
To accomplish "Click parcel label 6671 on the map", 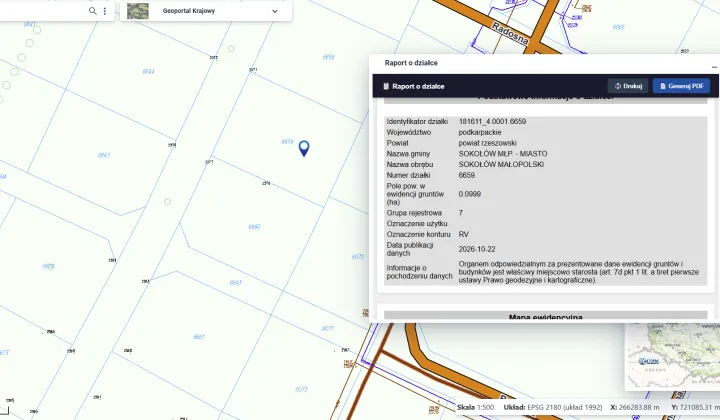I will [328, 329].
